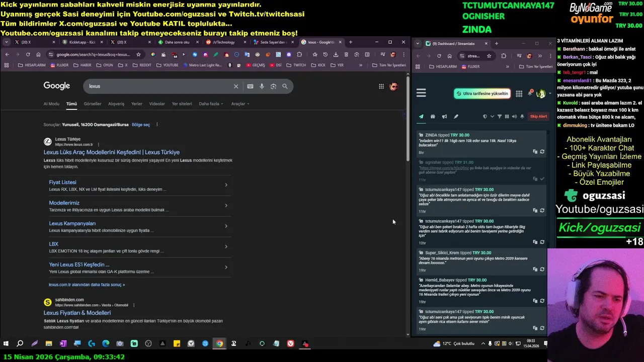Select the Streamlabs gift events tab
This screenshot has height=362, width=644.
pyautogui.click(x=433, y=117)
